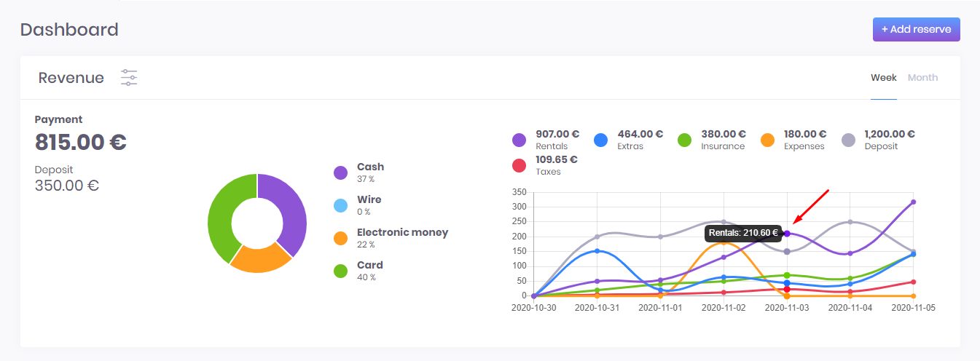Click the 464.00 € Extras value
The image size is (980, 361).
640,134
